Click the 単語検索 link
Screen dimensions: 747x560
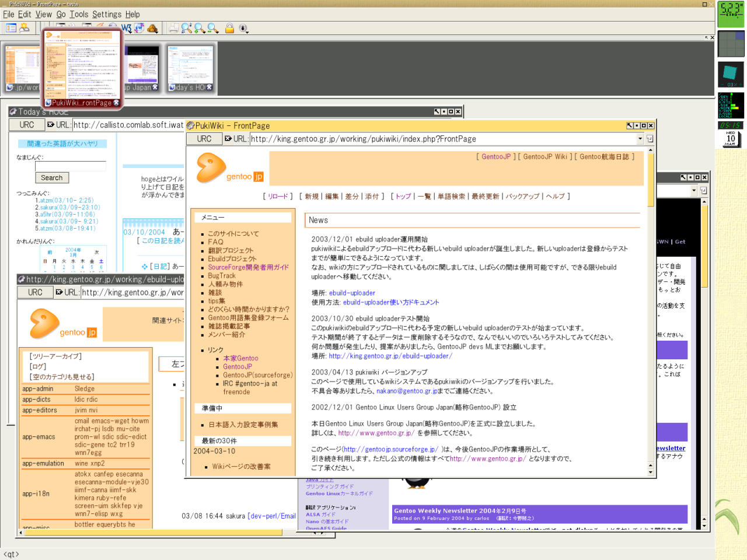pos(452,197)
